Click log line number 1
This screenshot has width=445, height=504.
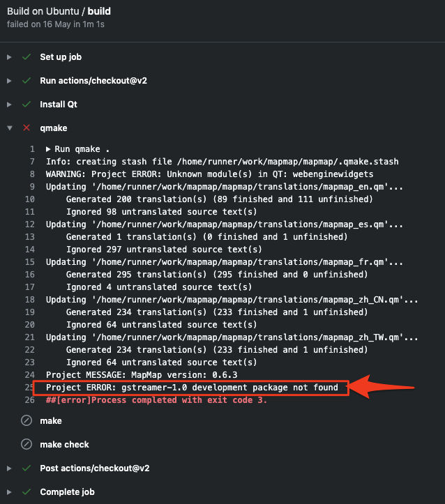(32, 149)
